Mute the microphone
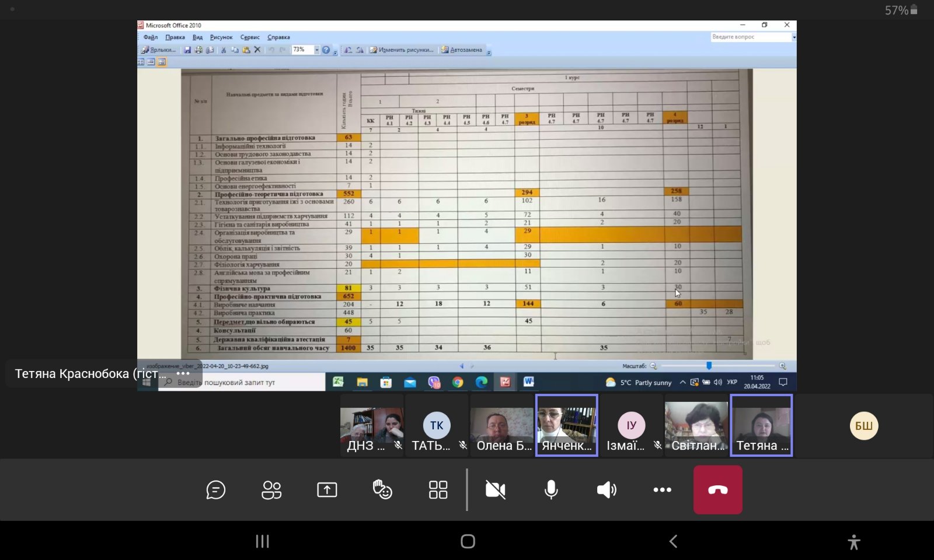Viewport: 934px width, 560px height. 551,490
